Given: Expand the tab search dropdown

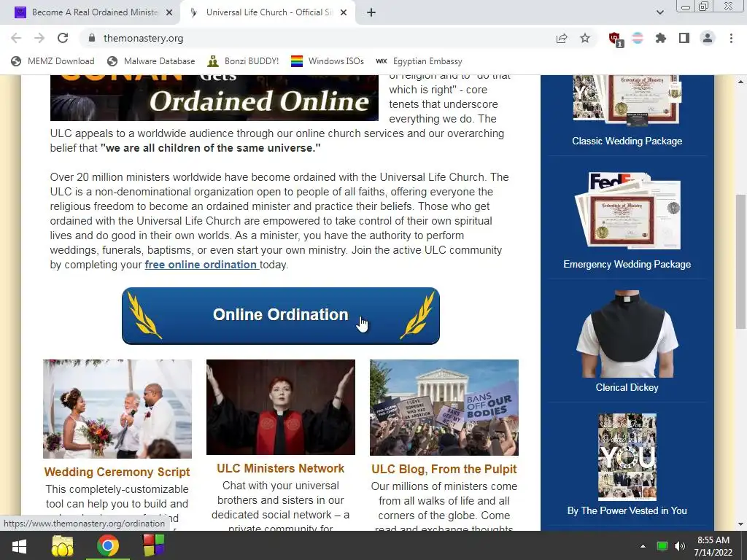Looking at the screenshot, I should [x=659, y=13].
